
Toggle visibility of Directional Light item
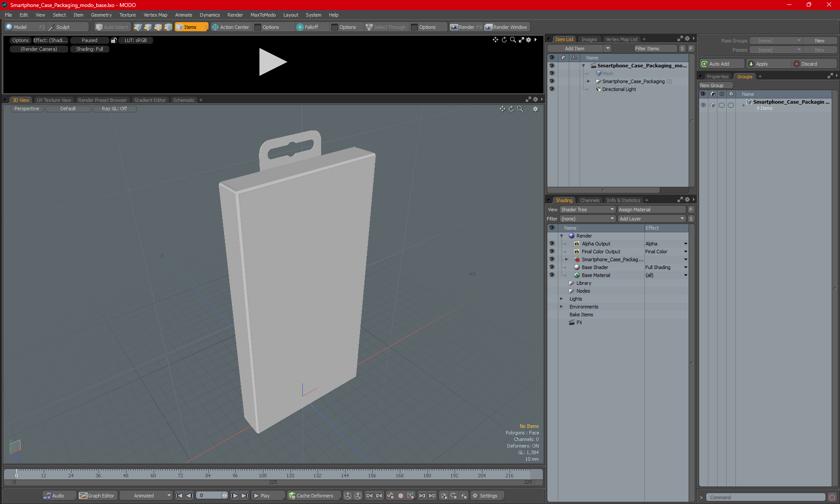point(552,89)
